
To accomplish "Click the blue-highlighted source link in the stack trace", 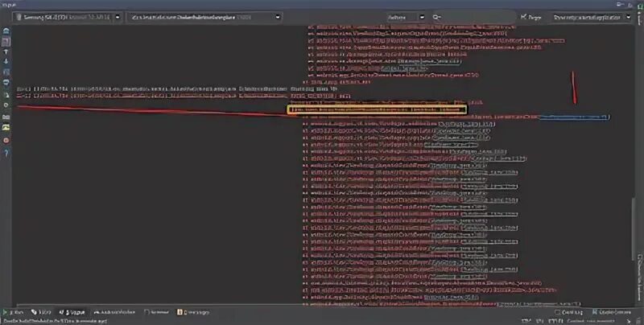I will (573, 117).
